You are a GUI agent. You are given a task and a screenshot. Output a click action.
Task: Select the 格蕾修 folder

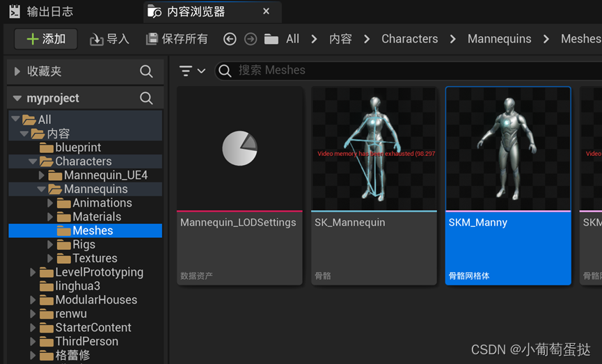65,355
